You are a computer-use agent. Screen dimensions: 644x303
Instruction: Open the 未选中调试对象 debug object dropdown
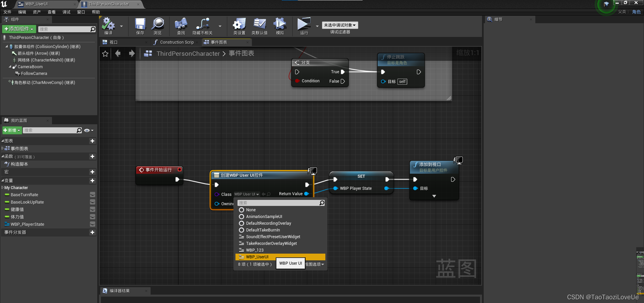pos(340,25)
